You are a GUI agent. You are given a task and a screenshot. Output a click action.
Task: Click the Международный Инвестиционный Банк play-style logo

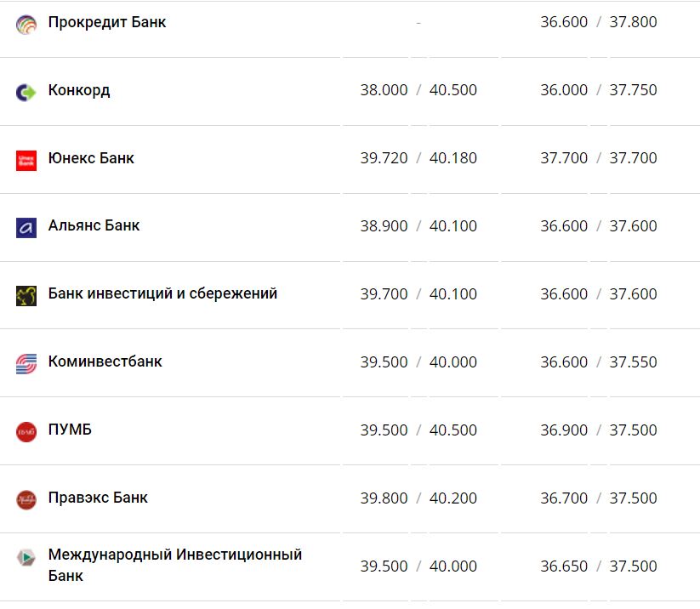[26, 557]
